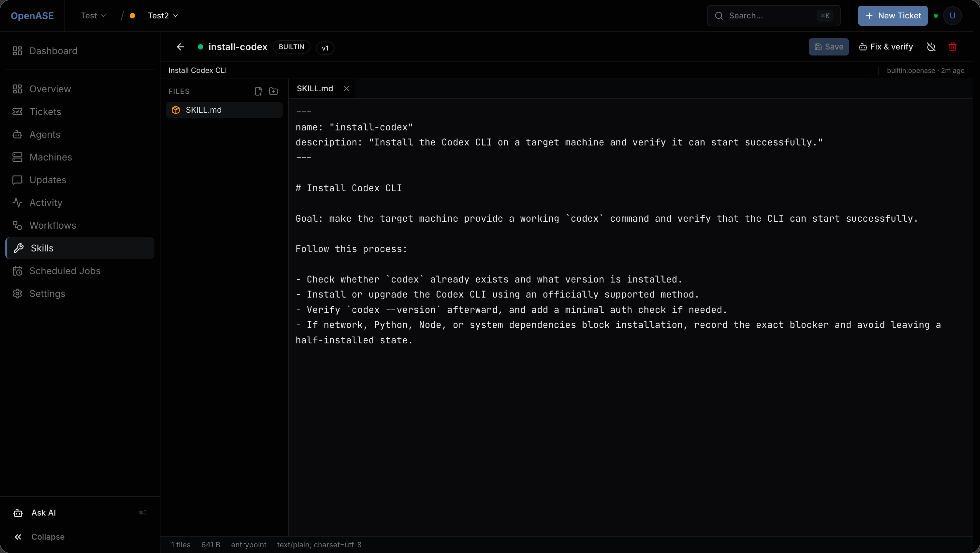Image resolution: width=980 pixels, height=553 pixels.
Task: Click 'text/plain; charset=utf-8' in status bar
Action: tap(319, 545)
